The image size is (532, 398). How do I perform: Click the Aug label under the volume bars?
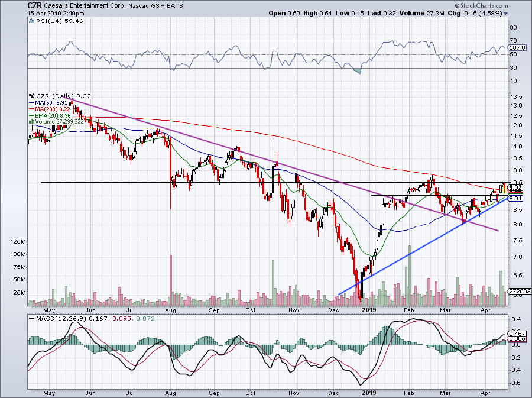click(x=170, y=310)
